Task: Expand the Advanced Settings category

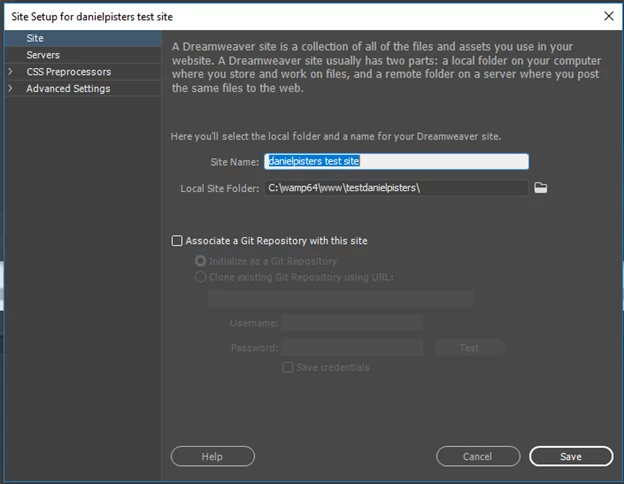Action: [10, 88]
